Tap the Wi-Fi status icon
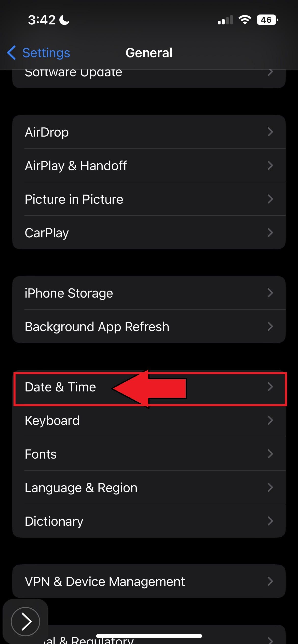The height and width of the screenshot is (644, 298). click(245, 19)
